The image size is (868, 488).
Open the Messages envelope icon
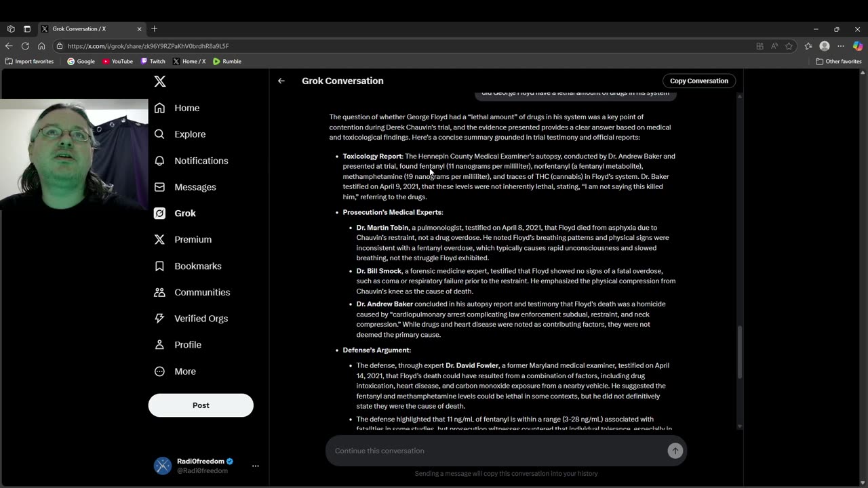[x=159, y=187]
